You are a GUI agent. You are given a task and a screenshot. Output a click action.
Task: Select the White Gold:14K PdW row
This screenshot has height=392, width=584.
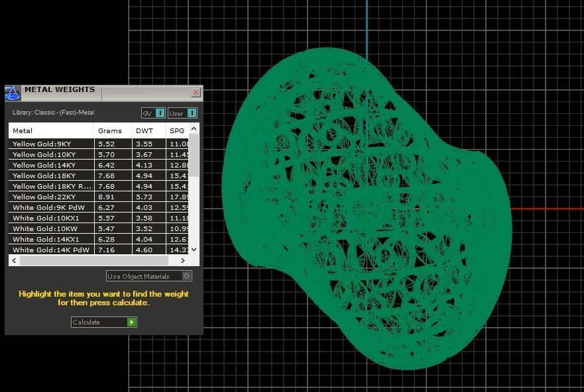(x=98, y=250)
